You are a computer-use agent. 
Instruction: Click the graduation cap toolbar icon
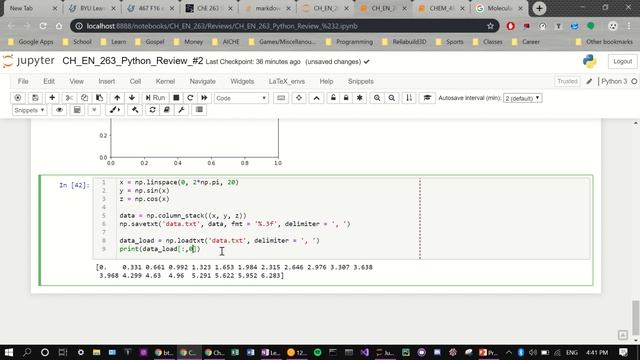pyautogui.click(x=427, y=98)
